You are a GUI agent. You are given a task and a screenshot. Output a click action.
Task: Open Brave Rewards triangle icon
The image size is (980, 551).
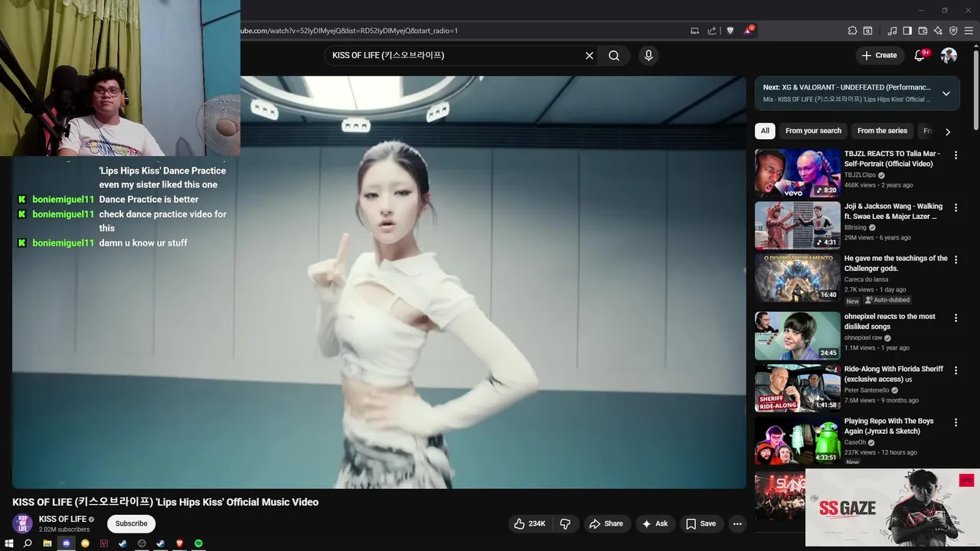tap(748, 31)
